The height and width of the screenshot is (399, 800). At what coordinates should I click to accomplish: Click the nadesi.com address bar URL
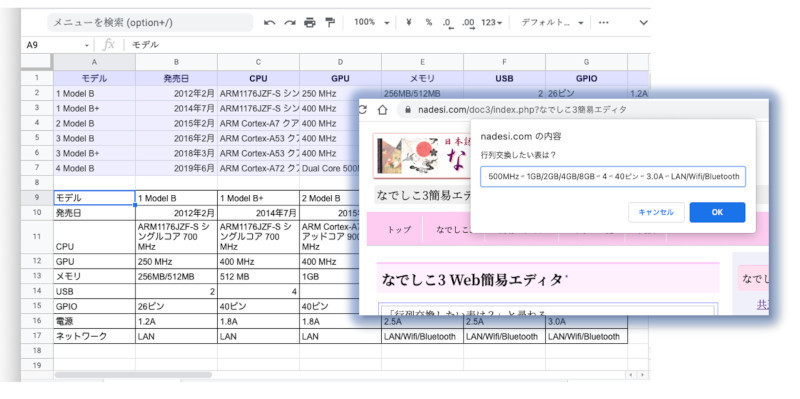pyautogui.click(x=522, y=110)
